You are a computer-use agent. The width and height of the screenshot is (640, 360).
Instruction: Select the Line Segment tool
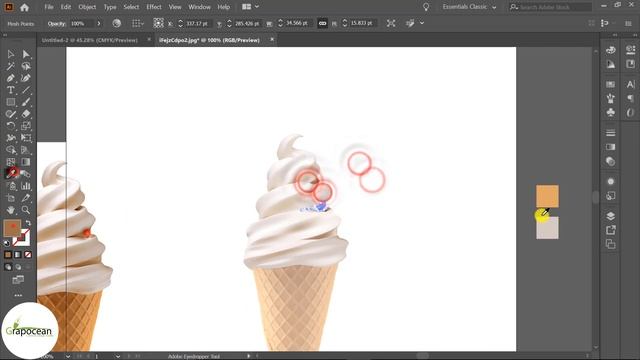point(26,90)
